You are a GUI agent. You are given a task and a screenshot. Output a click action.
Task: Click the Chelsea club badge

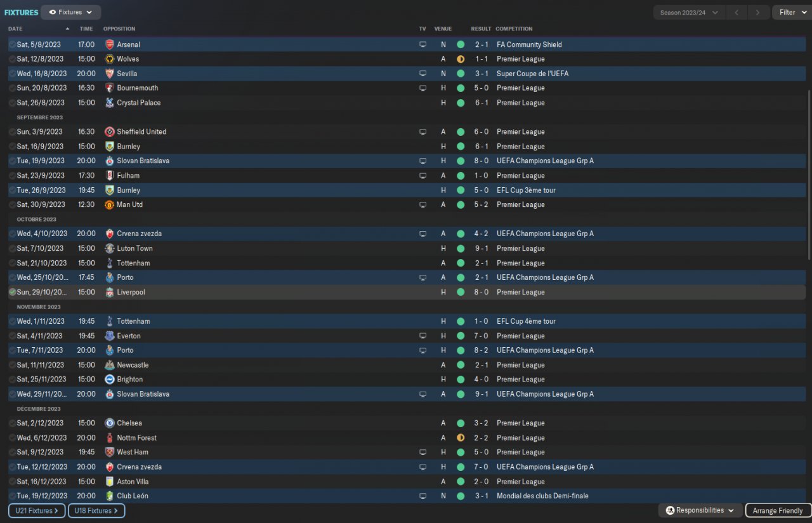(109, 423)
